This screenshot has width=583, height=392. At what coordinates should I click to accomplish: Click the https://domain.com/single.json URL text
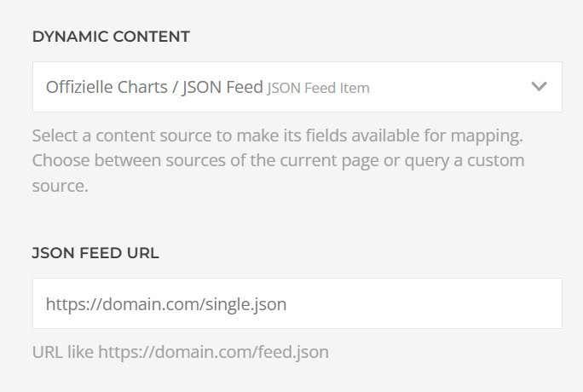[x=165, y=303]
